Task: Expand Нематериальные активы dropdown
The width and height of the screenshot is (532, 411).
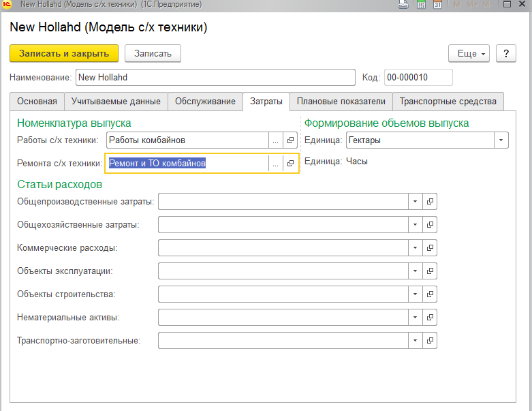Action: point(415,318)
